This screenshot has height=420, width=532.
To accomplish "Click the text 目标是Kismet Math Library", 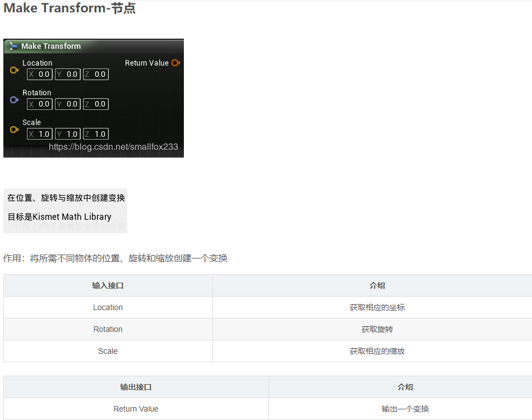I will click(x=59, y=216).
